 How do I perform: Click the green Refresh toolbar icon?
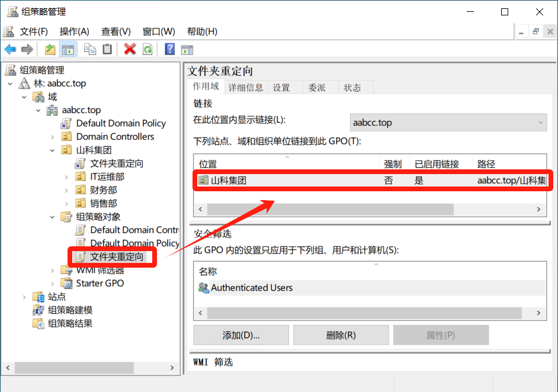147,49
